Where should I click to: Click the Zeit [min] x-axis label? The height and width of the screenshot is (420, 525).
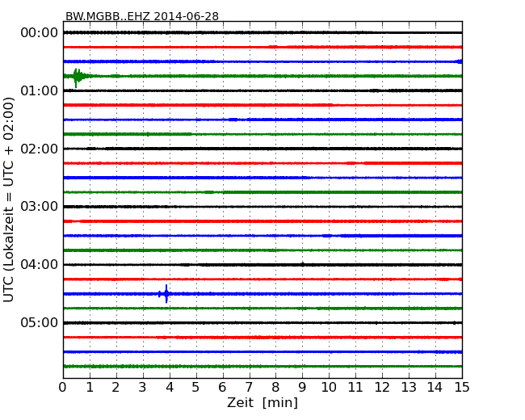click(262, 402)
